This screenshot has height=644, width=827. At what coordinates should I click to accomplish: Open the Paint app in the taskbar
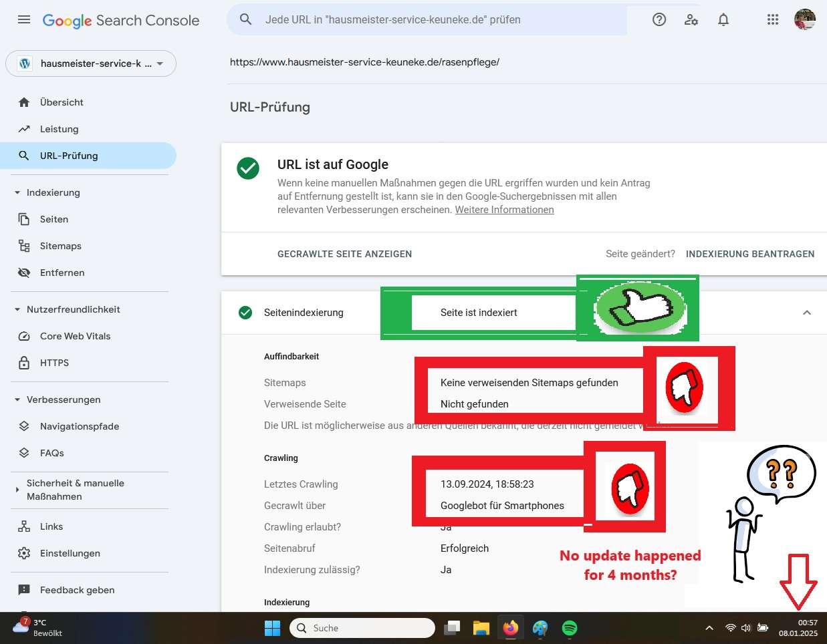tap(540, 628)
